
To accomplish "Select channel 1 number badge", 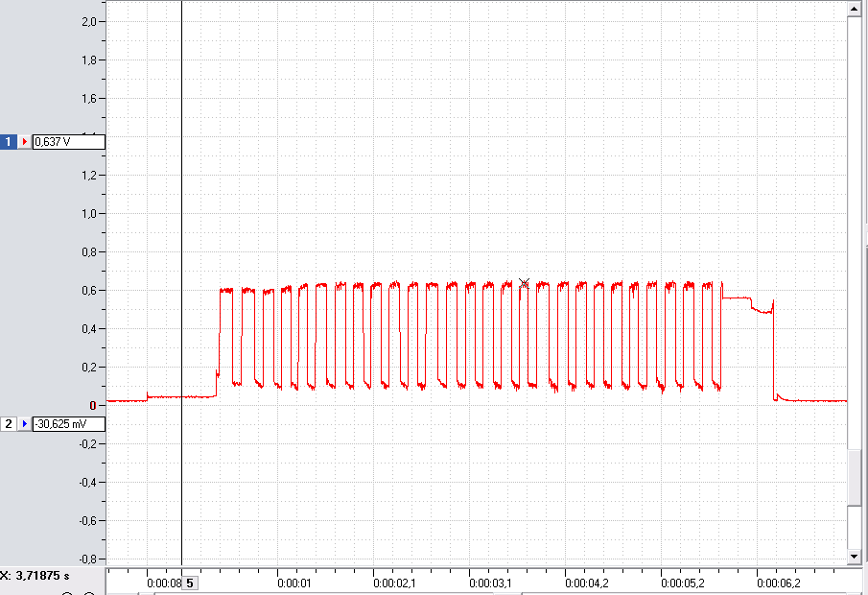I will 8,142.
